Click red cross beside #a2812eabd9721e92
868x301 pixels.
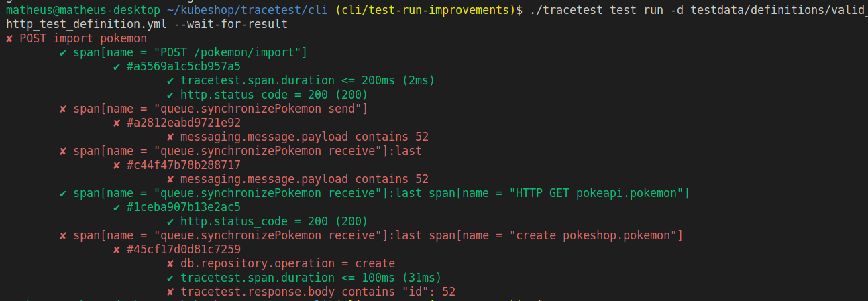(x=117, y=123)
